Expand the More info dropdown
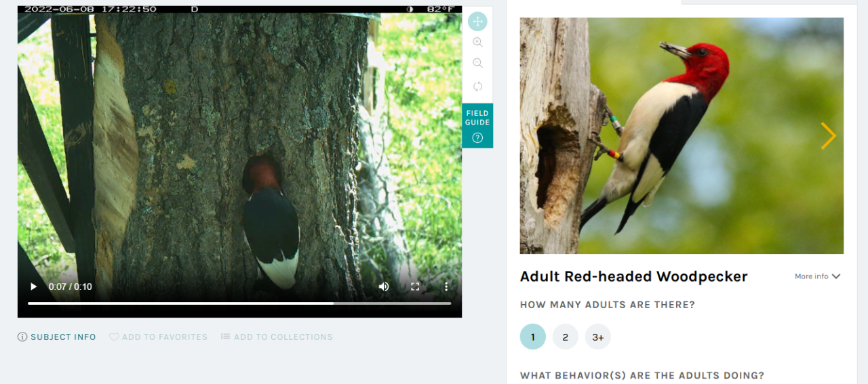868x384 pixels. pyautogui.click(x=817, y=276)
